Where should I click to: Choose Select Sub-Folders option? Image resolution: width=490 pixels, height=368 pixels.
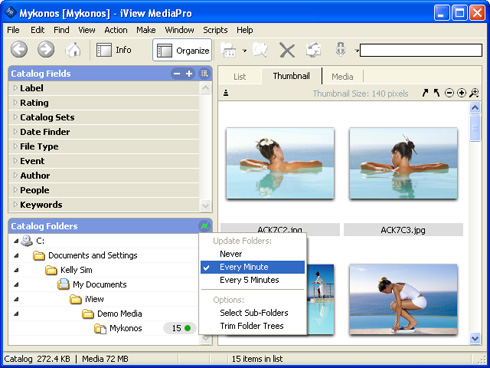[x=253, y=313]
